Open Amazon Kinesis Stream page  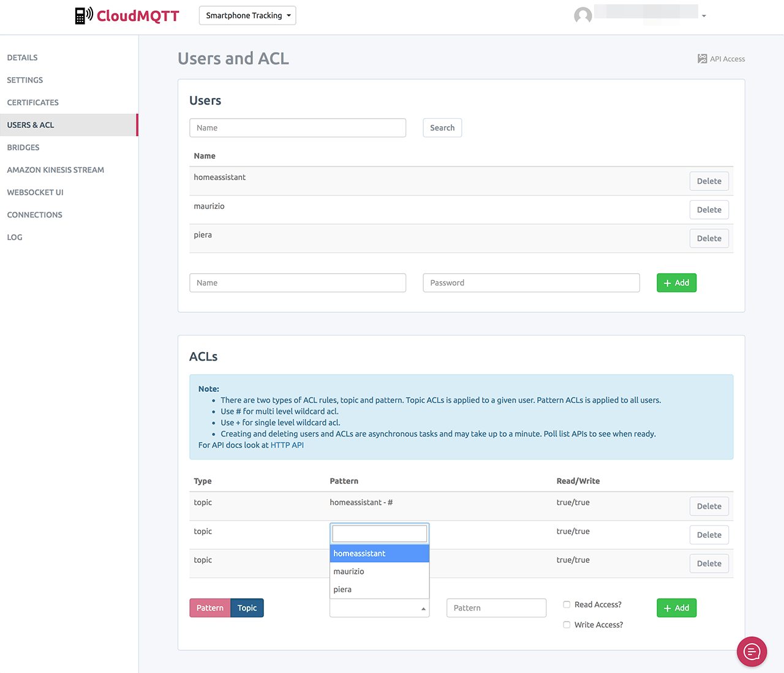[56, 170]
